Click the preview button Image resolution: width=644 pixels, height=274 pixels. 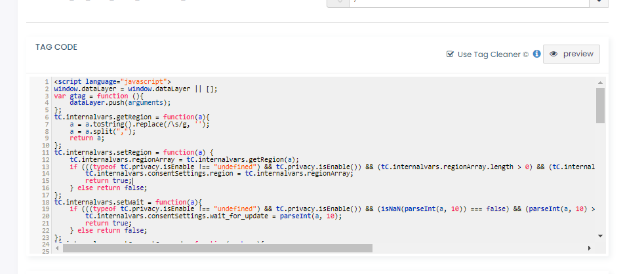tap(571, 54)
